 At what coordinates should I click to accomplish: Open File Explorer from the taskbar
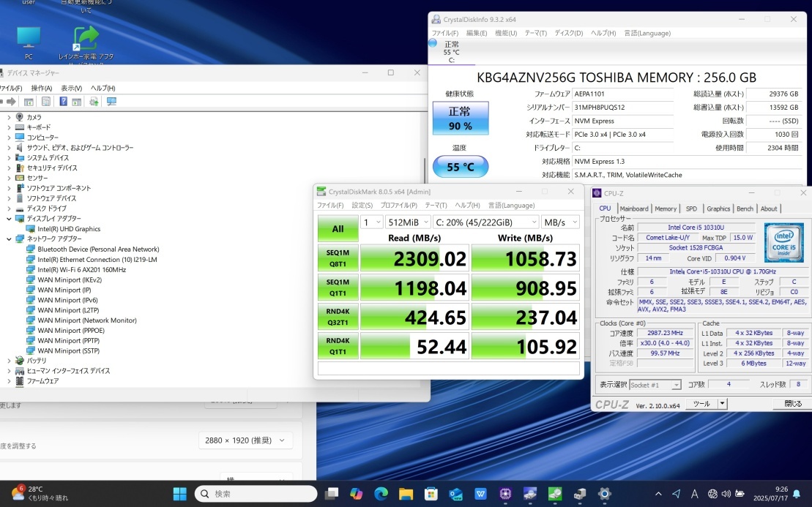click(x=406, y=494)
